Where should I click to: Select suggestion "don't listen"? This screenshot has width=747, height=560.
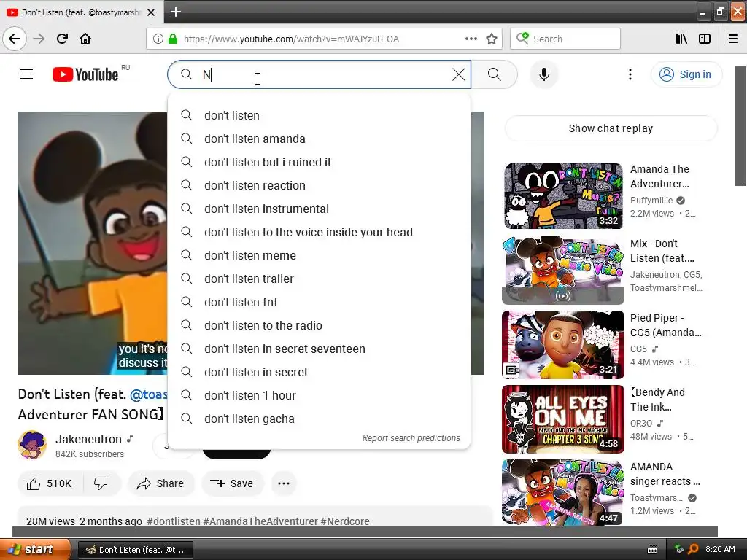[x=320, y=115]
